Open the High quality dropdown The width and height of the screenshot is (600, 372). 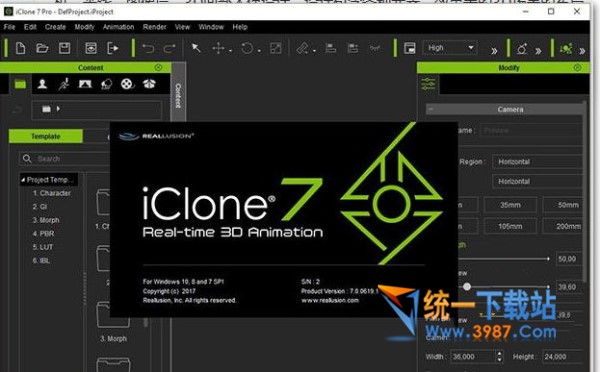pos(450,48)
